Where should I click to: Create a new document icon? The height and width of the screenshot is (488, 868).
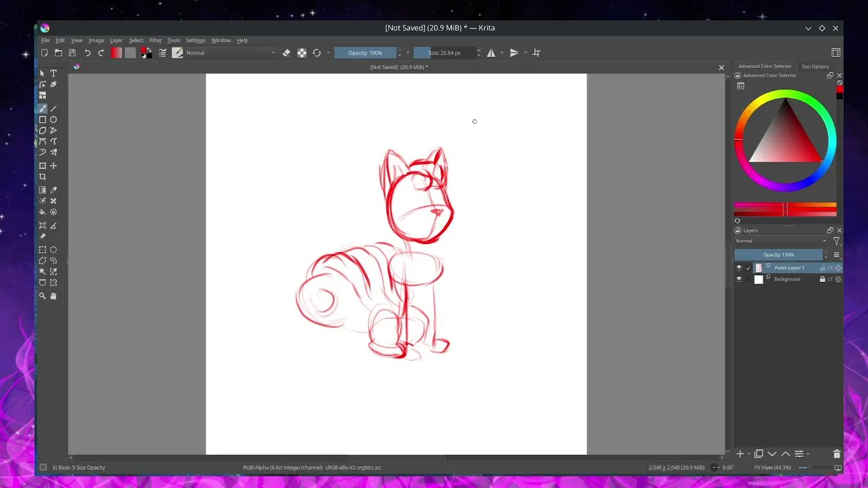pos(45,53)
